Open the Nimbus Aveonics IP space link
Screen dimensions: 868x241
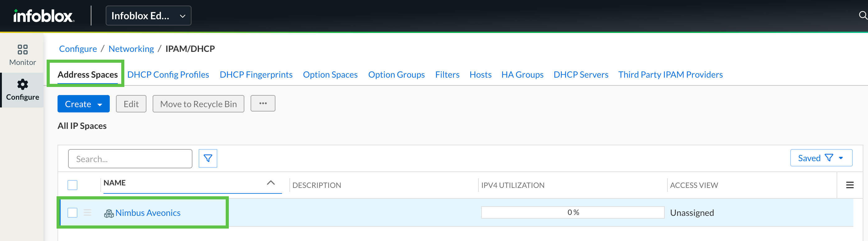click(x=148, y=213)
